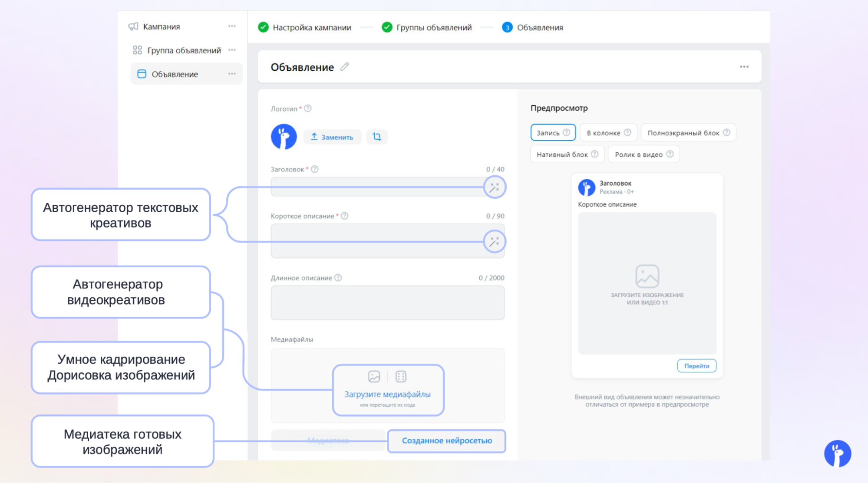868x483 pixels.
Task: Select Кампания in the sidebar tree
Action: [x=162, y=26]
